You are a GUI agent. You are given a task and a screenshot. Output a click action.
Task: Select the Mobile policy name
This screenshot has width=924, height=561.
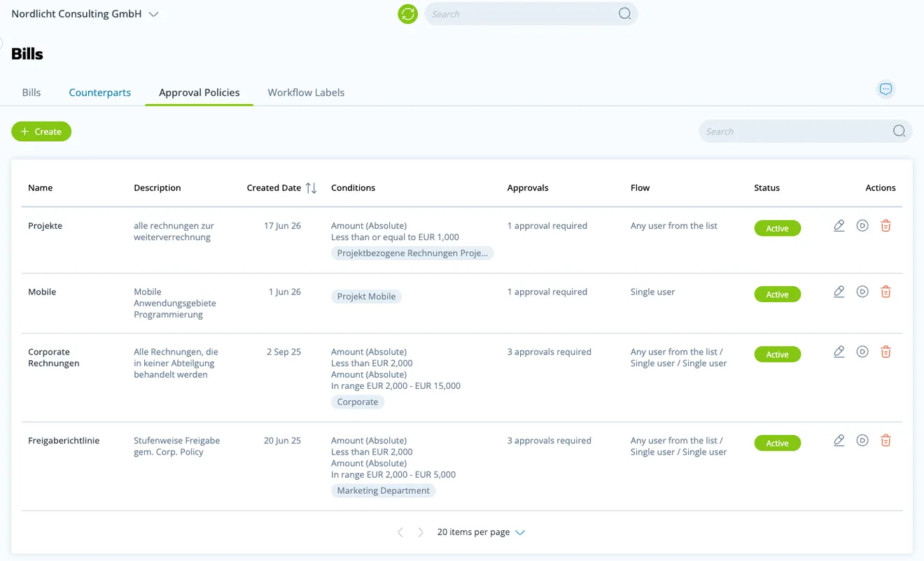click(x=42, y=292)
